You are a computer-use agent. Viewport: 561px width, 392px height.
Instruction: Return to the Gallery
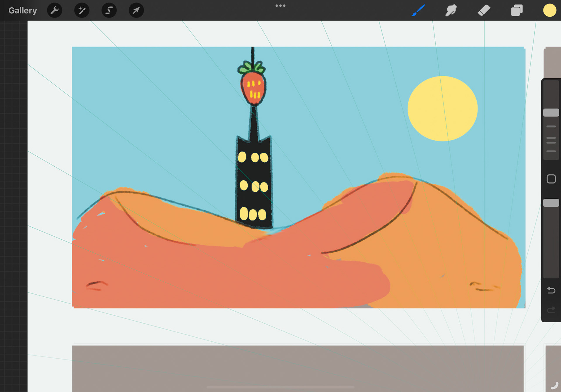[x=22, y=11]
